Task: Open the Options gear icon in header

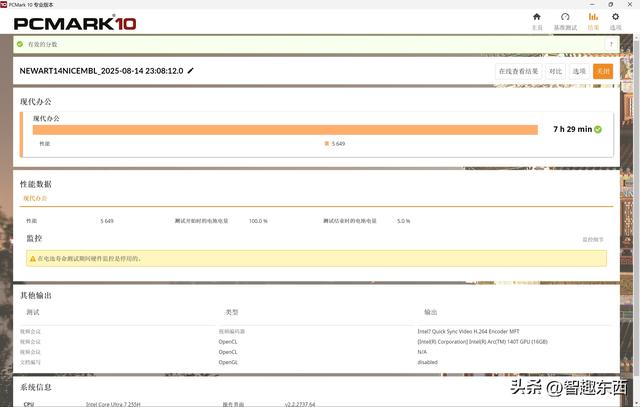Action: pyautogui.click(x=615, y=17)
